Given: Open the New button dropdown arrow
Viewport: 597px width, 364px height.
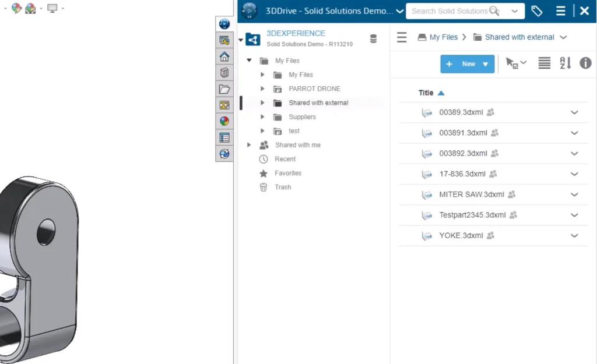Looking at the screenshot, I should (486, 64).
